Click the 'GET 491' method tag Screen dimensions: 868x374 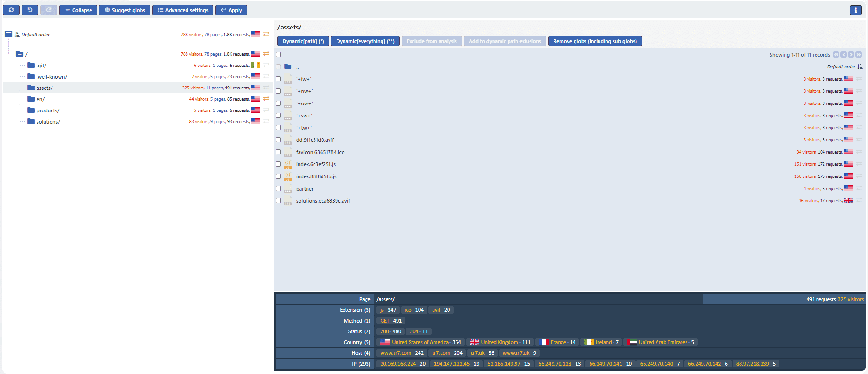pyautogui.click(x=391, y=321)
